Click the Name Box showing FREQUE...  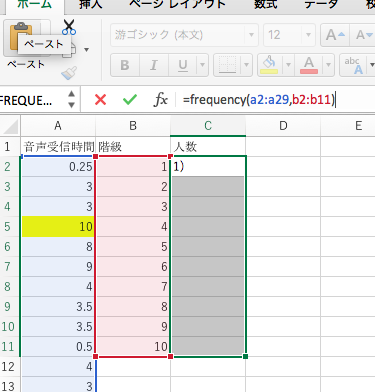click(32, 100)
